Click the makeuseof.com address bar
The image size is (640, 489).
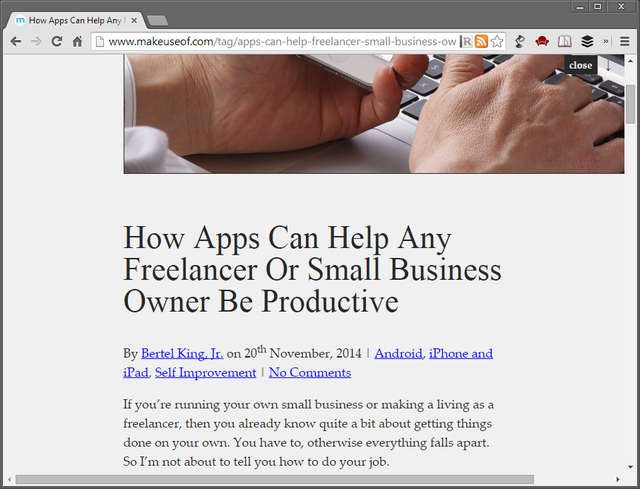coord(280,41)
